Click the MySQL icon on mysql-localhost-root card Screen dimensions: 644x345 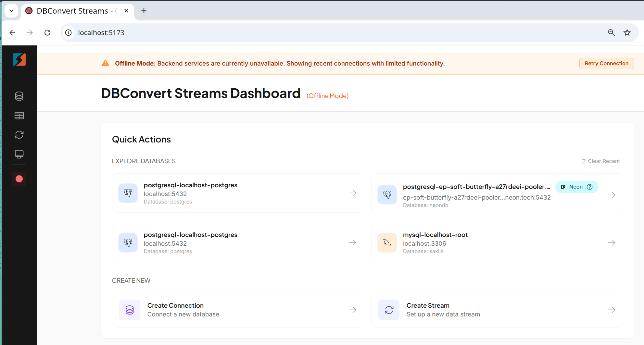(x=387, y=242)
